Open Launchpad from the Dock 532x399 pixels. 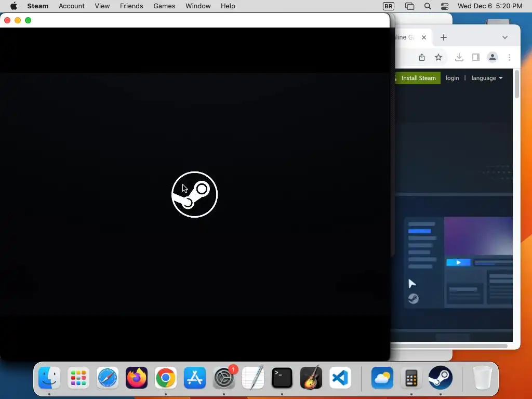tap(78, 378)
